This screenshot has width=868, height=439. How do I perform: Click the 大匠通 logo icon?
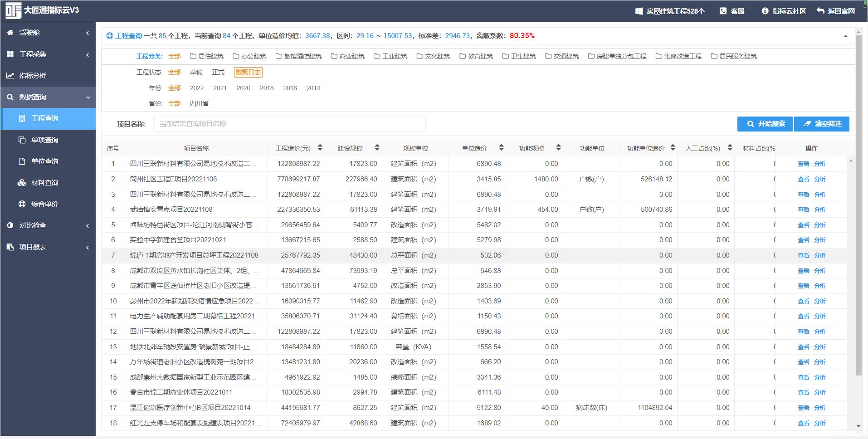pos(13,10)
